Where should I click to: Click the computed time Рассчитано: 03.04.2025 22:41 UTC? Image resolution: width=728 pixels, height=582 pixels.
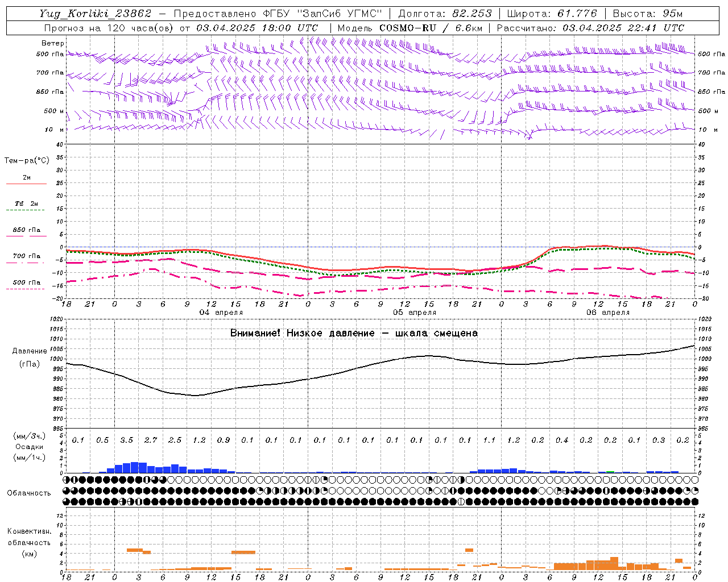tap(590, 28)
